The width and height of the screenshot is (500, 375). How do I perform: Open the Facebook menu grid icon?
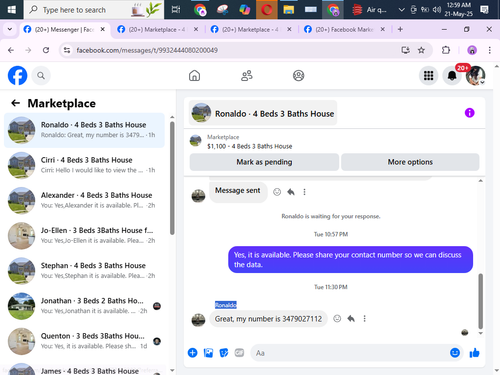point(428,76)
